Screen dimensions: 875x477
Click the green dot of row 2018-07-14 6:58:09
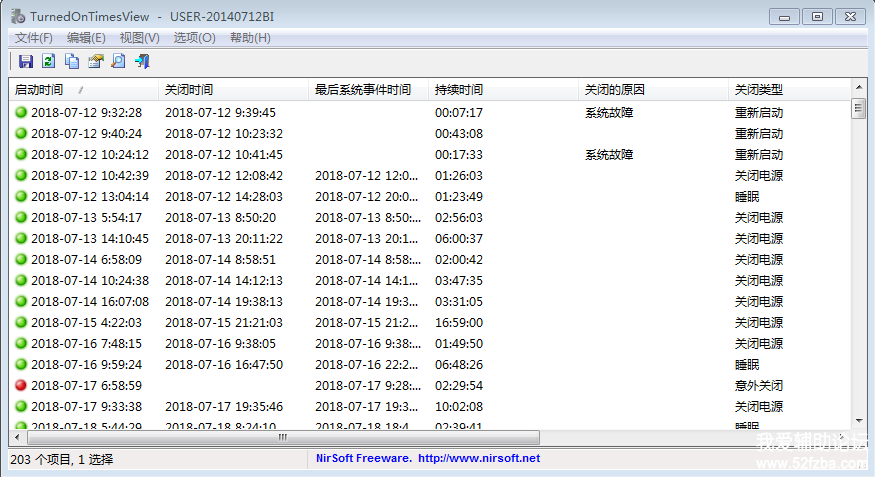click(x=21, y=259)
